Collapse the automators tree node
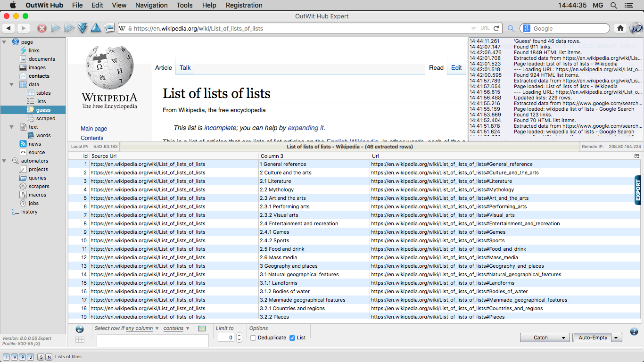Image resolution: width=644 pixels, height=362 pixels. 5,161
